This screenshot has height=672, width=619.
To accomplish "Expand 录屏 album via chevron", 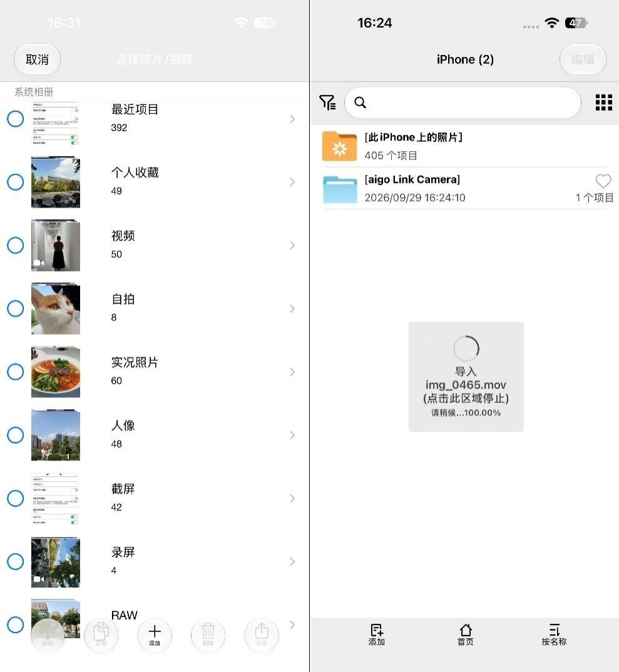I will 292,561.
